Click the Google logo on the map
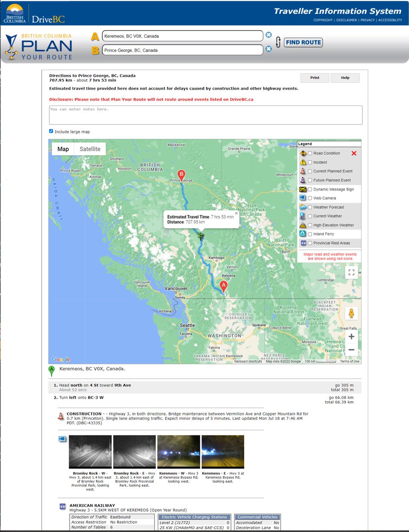The height and width of the screenshot is (532, 409). click(61, 360)
